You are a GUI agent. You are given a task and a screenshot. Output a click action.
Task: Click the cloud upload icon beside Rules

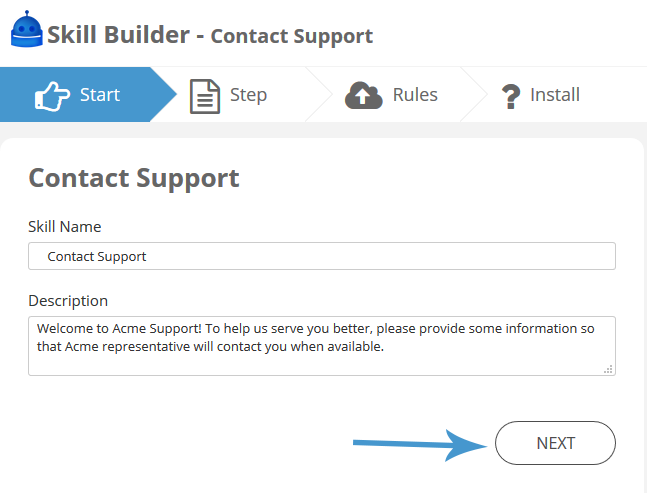tap(363, 95)
